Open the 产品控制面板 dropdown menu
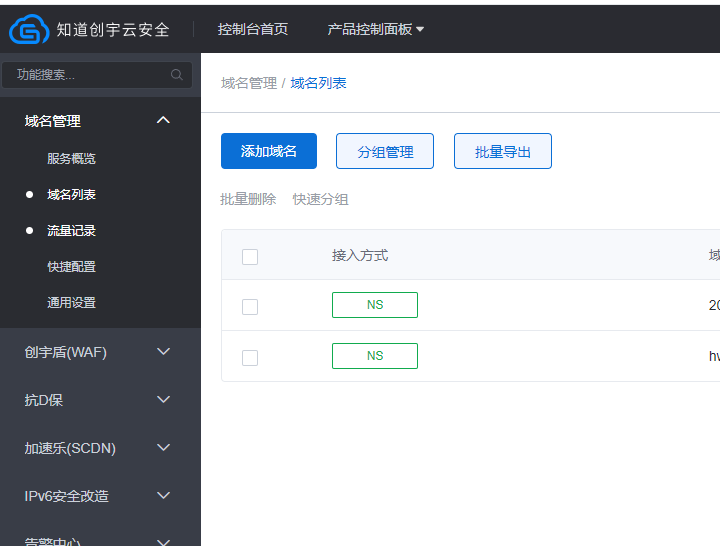720x546 pixels. [x=375, y=29]
